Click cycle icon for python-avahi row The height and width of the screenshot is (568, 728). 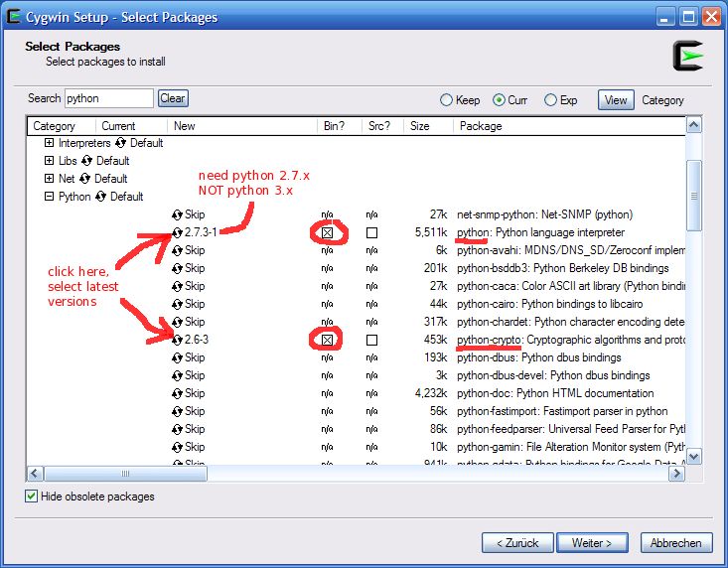(x=177, y=250)
